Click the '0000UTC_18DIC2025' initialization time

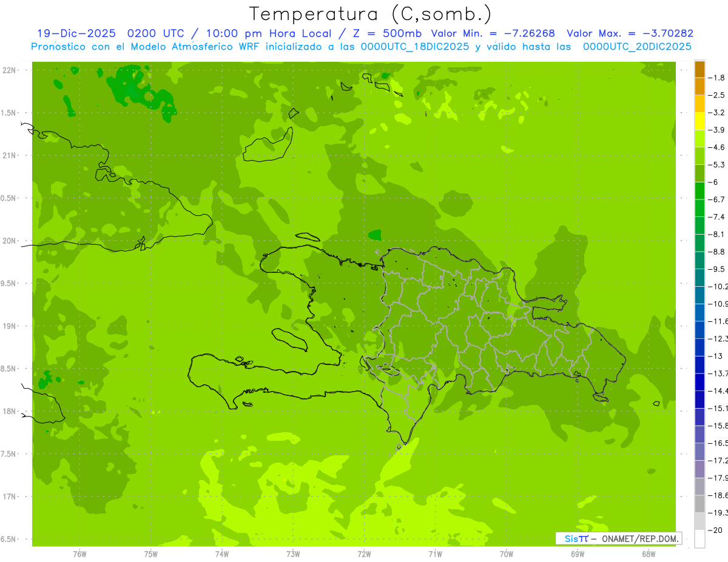pyautogui.click(x=414, y=47)
